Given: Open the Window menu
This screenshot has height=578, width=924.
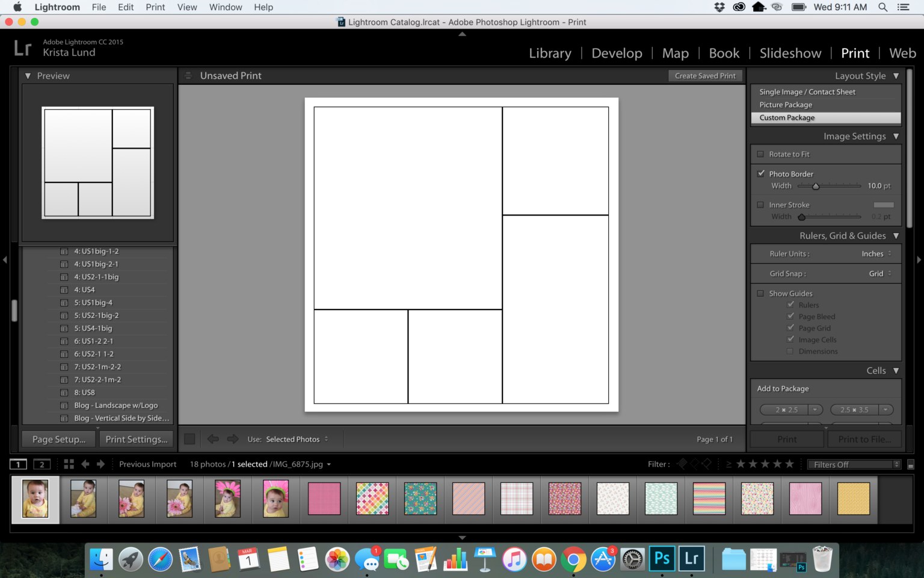Looking at the screenshot, I should pos(226,7).
